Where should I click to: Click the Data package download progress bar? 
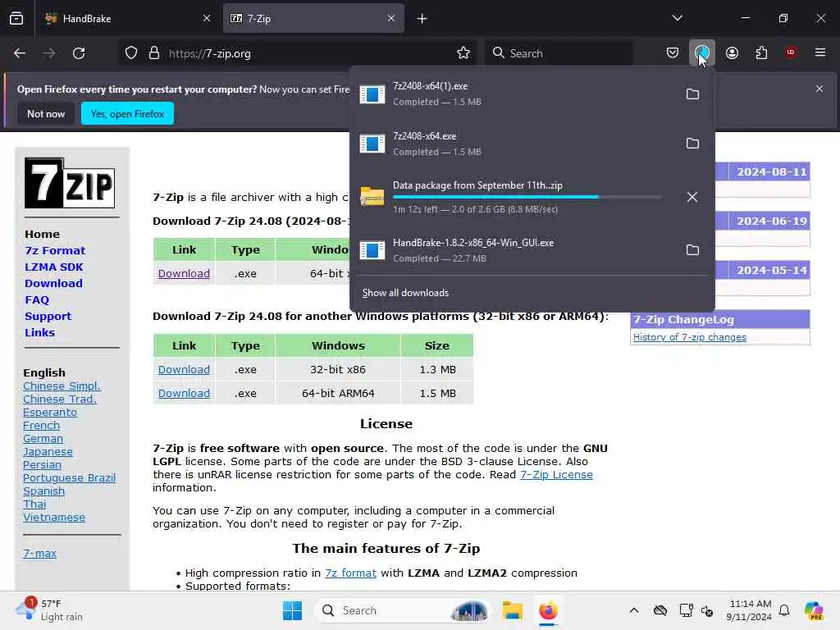[x=527, y=197]
